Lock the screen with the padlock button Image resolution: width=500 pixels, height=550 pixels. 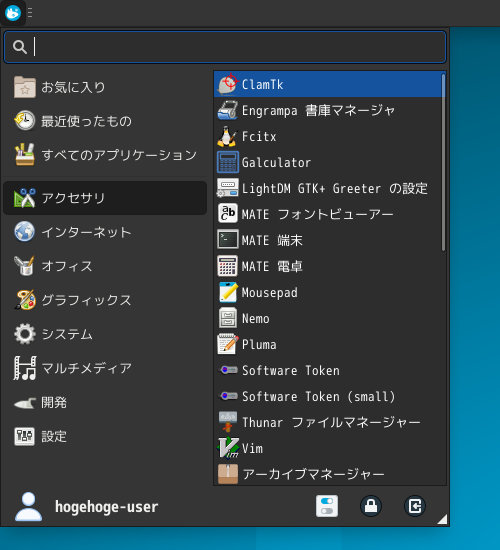(x=371, y=506)
